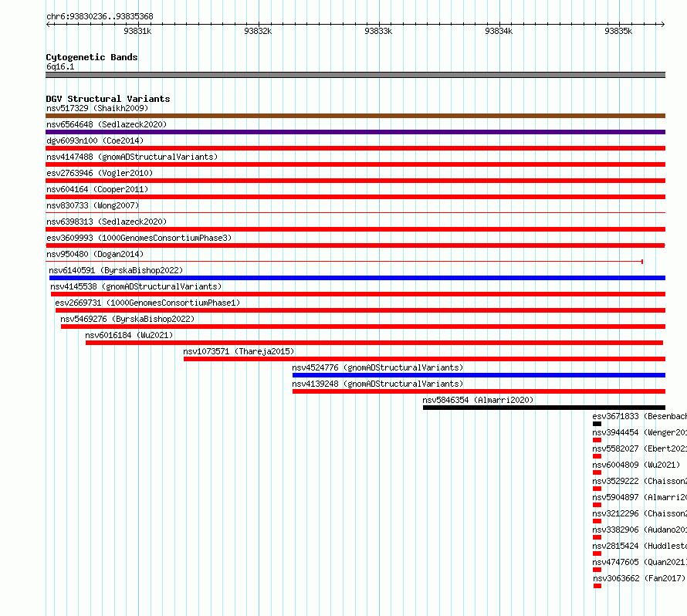The height and width of the screenshot is (616, 687).
Task: Open the nsv3063662 (Fan2017) label
Action: click(x=639, y=578)
